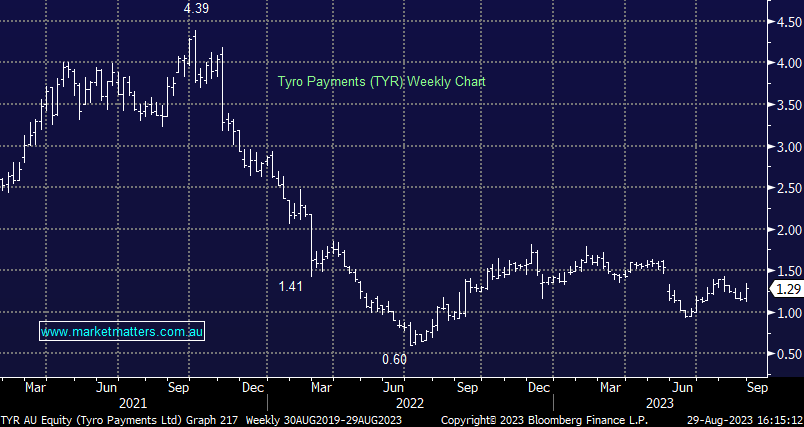This screenshot has height=427, width=804.
Task: Click the 4.50 mark on price axis
Action: [x=786, y=21]
